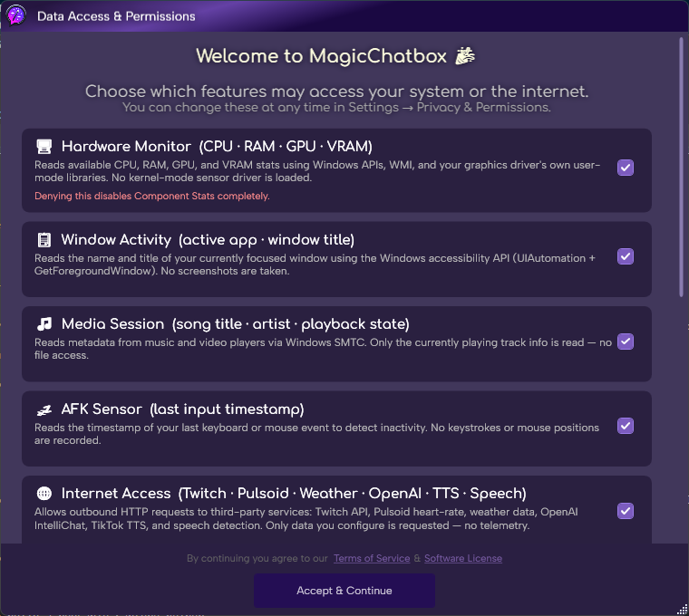Click the 'Internet Access' heading text

[x=116, y=494]
